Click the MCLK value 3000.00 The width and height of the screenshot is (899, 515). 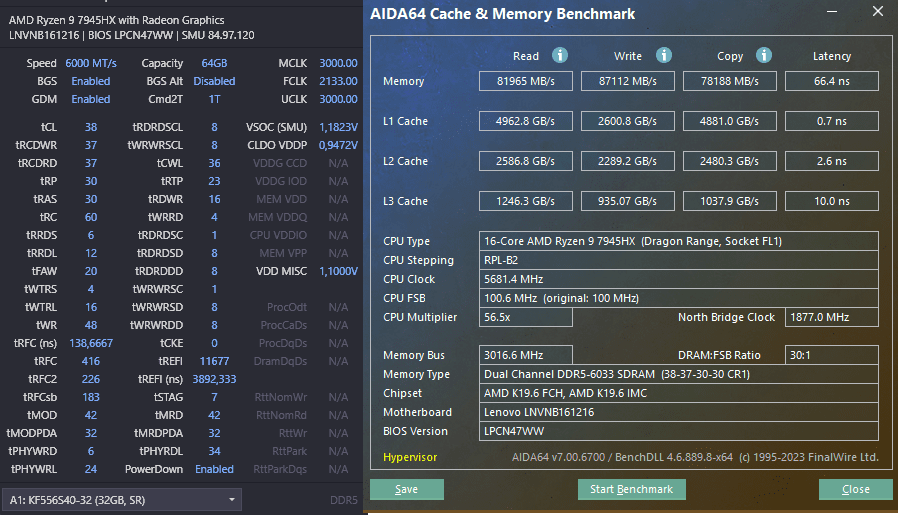[x=338, y=63]
